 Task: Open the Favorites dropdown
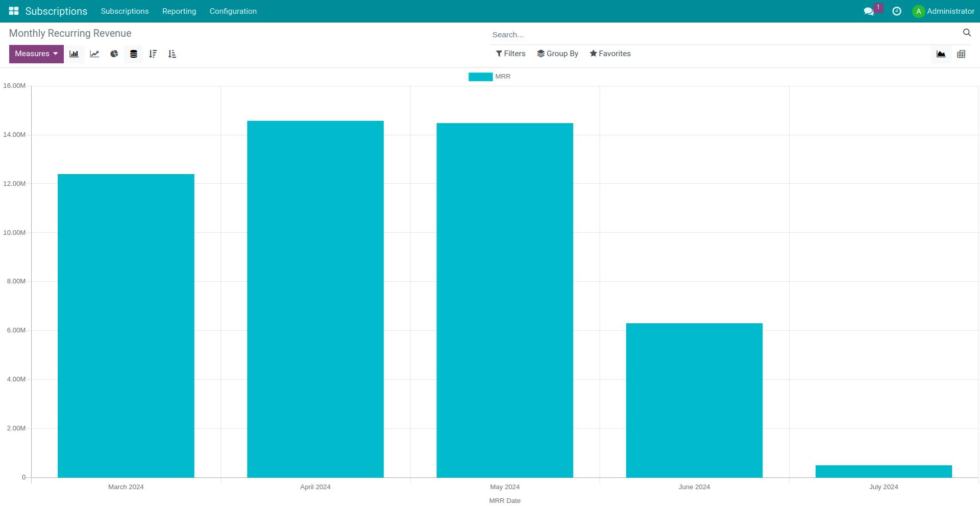point(610,54)
